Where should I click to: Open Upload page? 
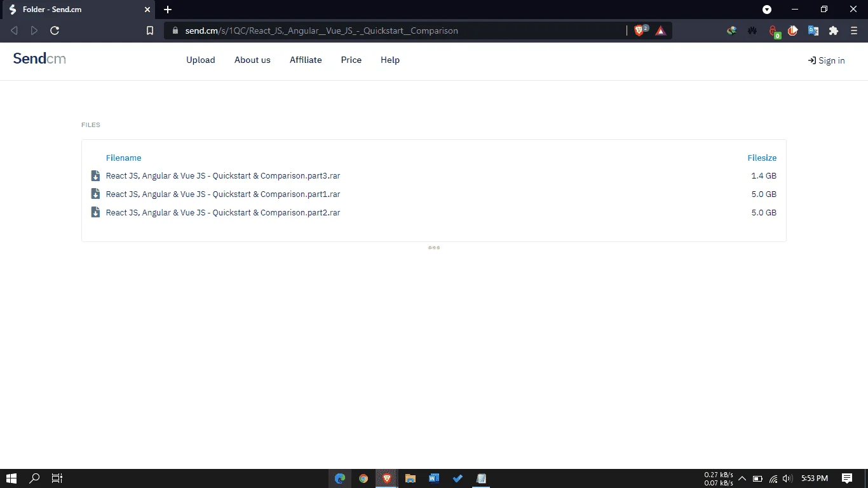tap(201, 60)
